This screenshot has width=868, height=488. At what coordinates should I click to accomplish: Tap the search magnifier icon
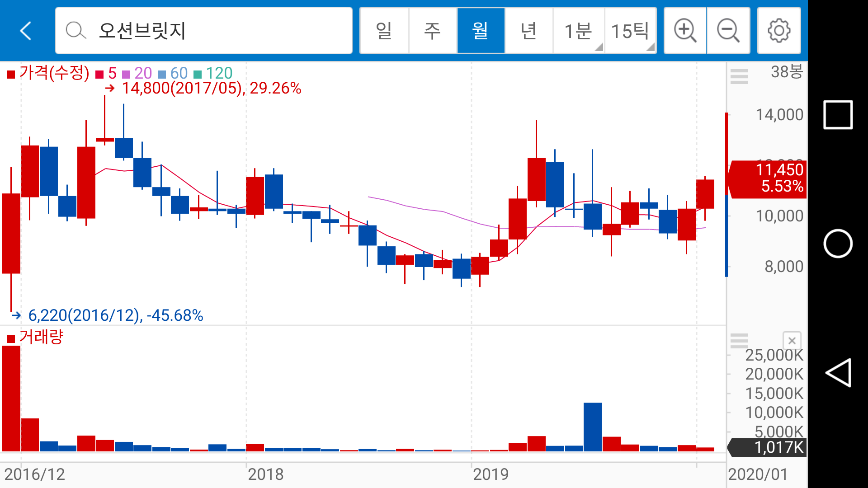click(x=75, y=31)
